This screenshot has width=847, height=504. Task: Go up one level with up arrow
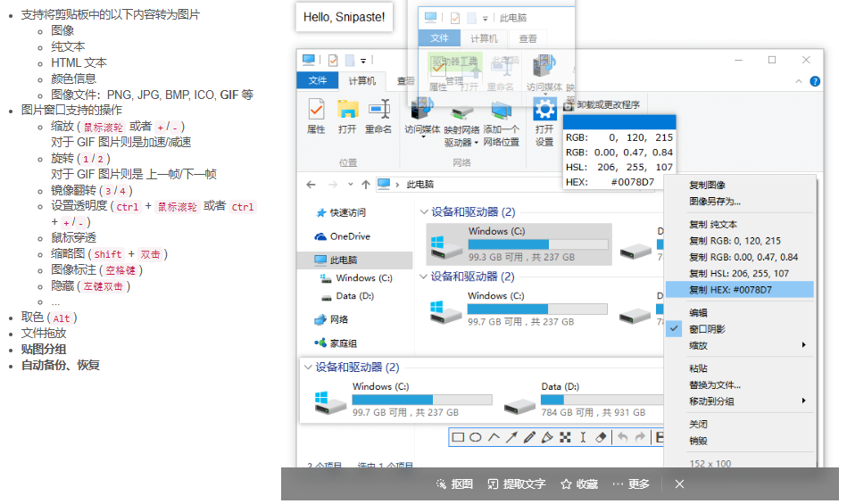366,185
